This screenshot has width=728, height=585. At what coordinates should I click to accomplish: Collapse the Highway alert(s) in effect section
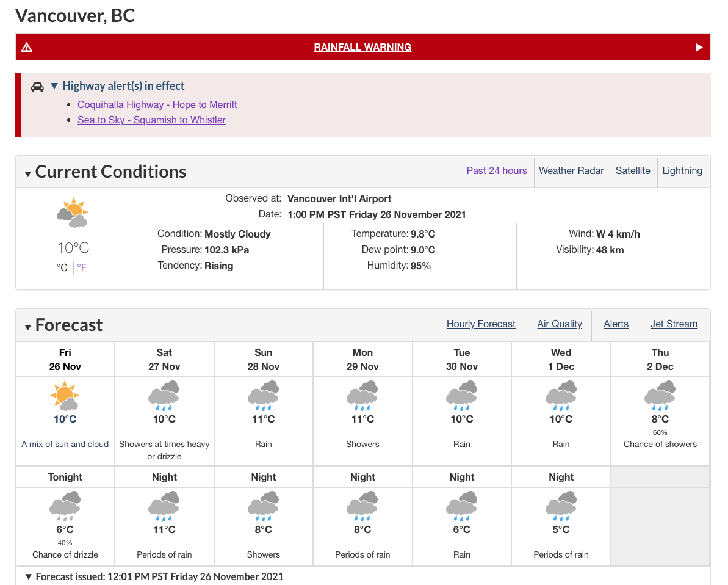54,86
